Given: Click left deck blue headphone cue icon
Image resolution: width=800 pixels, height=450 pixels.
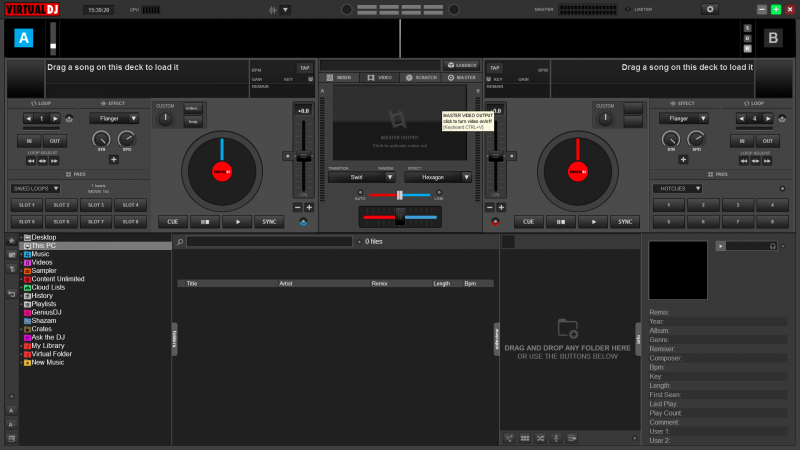Looking at the screenshot, I should point(303,222).
